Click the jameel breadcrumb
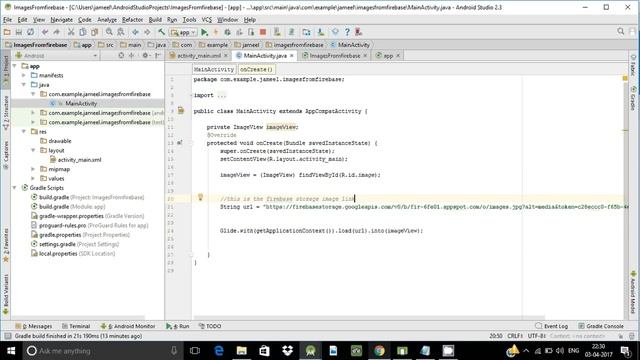The width and height of the screenshot is (640, 360). pos(247,45)
